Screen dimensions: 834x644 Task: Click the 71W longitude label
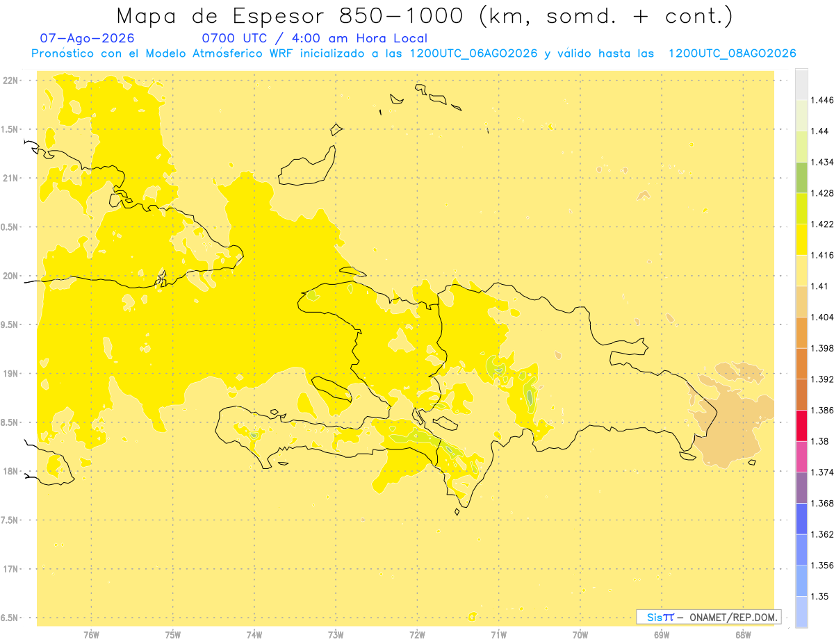click(x=498, y=634)
